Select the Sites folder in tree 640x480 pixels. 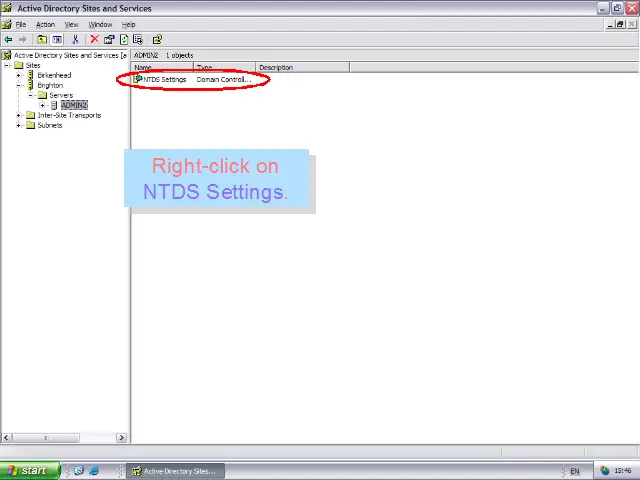tap(33, 65)
